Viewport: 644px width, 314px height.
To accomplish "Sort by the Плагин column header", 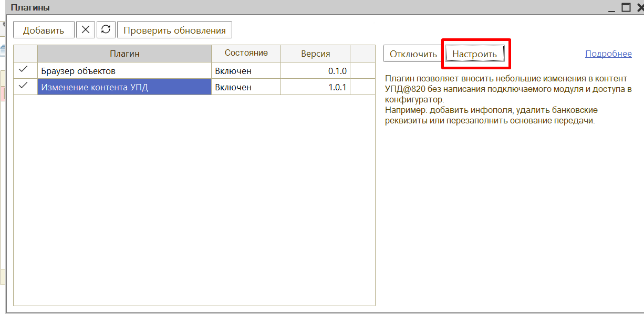I will 124,54.
